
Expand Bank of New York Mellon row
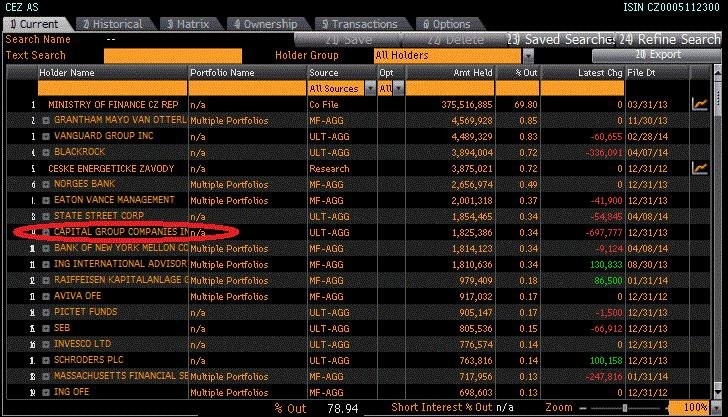pyautogui.click(x=46, y=248)
